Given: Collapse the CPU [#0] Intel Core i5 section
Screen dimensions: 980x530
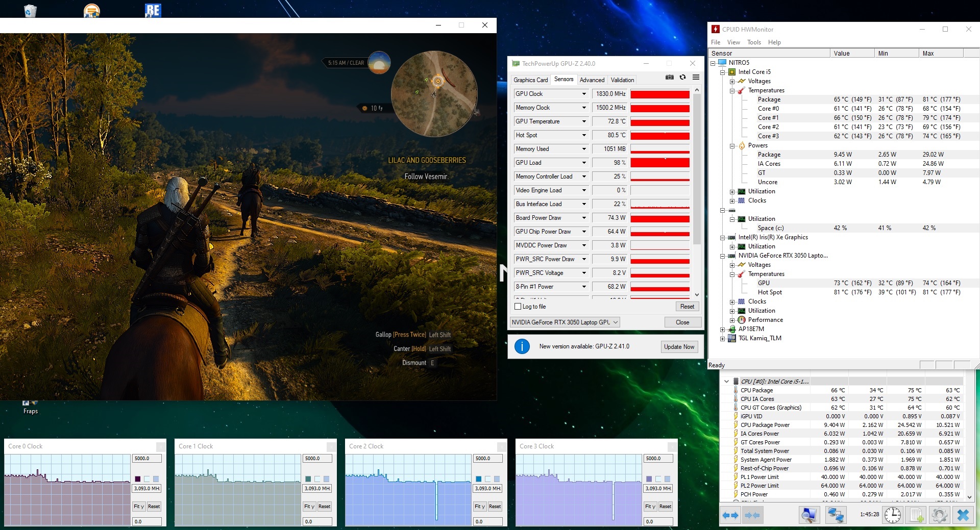Looking at the screenshot, I should [x=726, y=382].
